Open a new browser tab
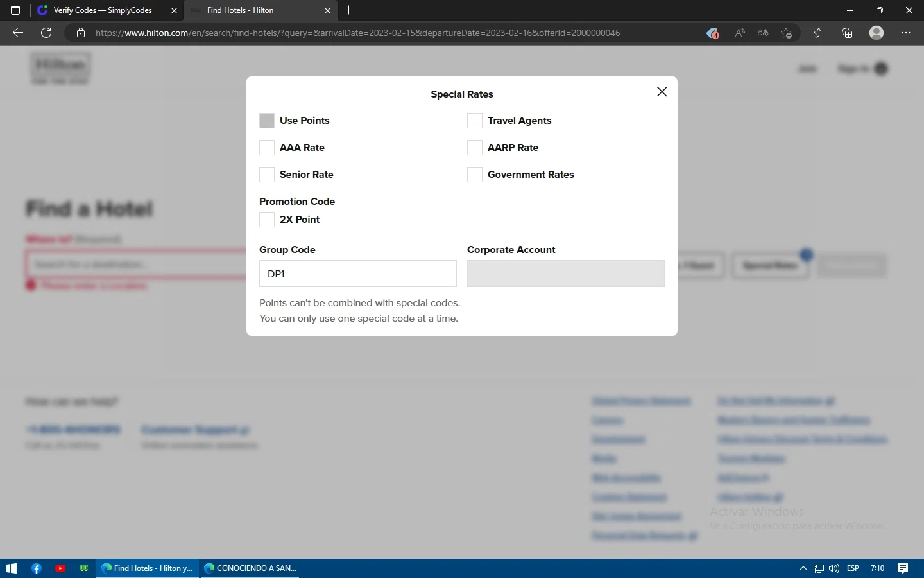This screenshot has height=578, width=924. tap(349, 10)
